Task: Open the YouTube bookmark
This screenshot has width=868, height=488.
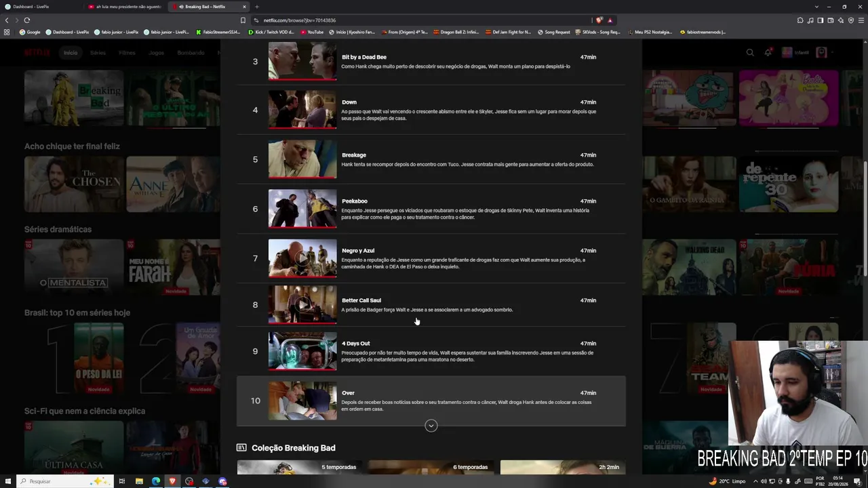Action: pyautogui.click(x=312, y=32)
